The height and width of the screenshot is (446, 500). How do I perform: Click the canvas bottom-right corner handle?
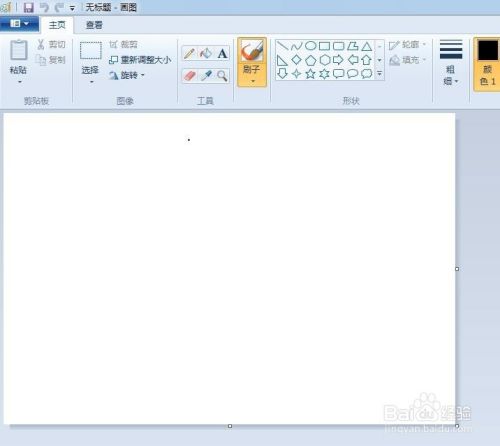[457, 426]
